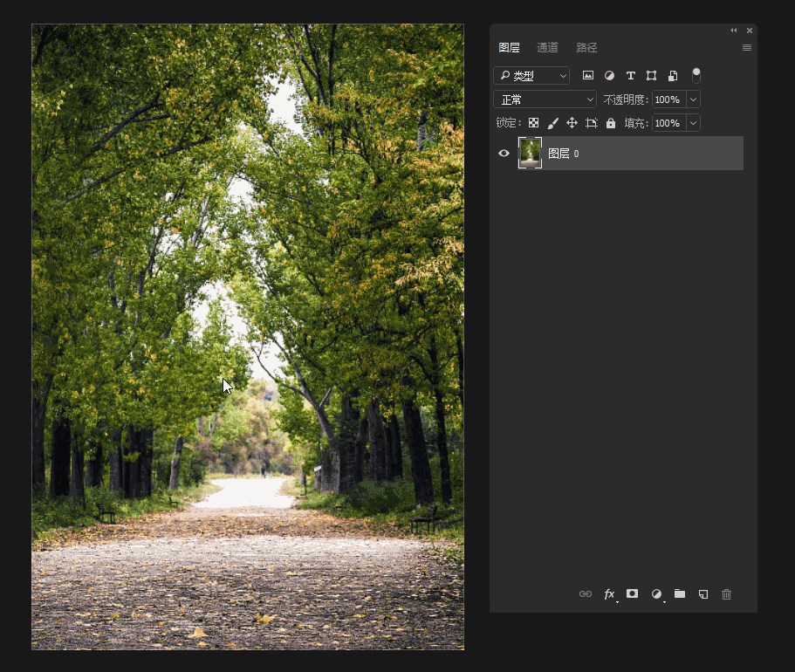Open the Layers panel hamburger menu

(747, 48)
